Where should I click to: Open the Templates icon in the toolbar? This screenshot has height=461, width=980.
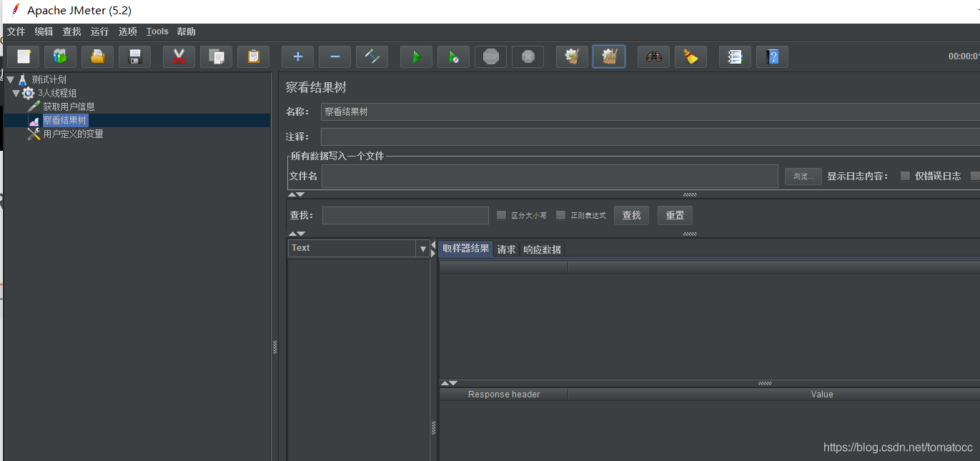click(x=61, y=56)
